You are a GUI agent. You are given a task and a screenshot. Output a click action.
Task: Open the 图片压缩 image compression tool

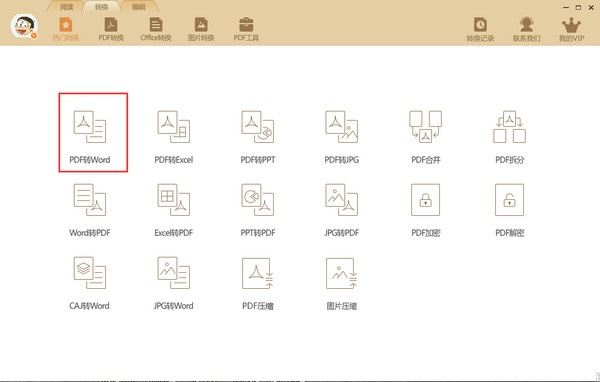coord(342,283)
